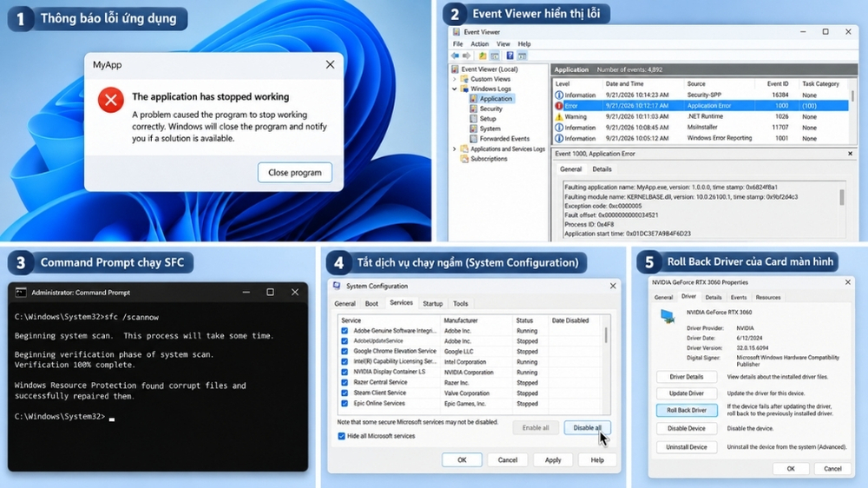Close the MyApp error dialog with the X
The image size is (868, 488).
330,65
